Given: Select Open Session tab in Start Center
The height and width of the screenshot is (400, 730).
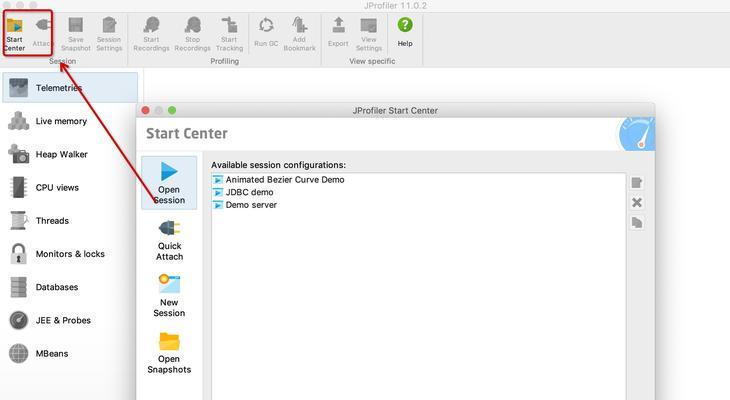Looking at the screenshot, I should click(x=169, y=183).
